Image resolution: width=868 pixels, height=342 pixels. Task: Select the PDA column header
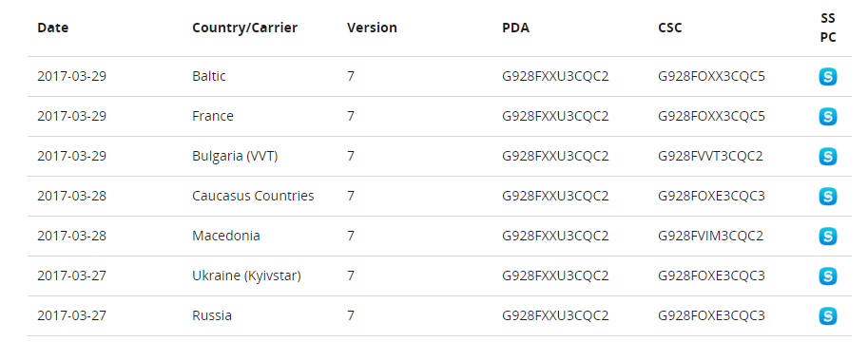[x=515, y=28]
